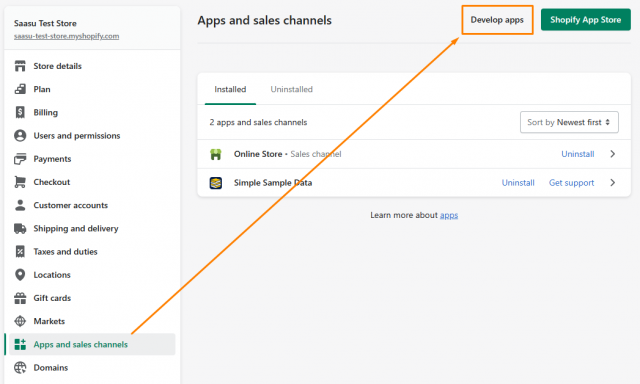
Task: Click the Online Store app icon
Action: click(216, 154)
